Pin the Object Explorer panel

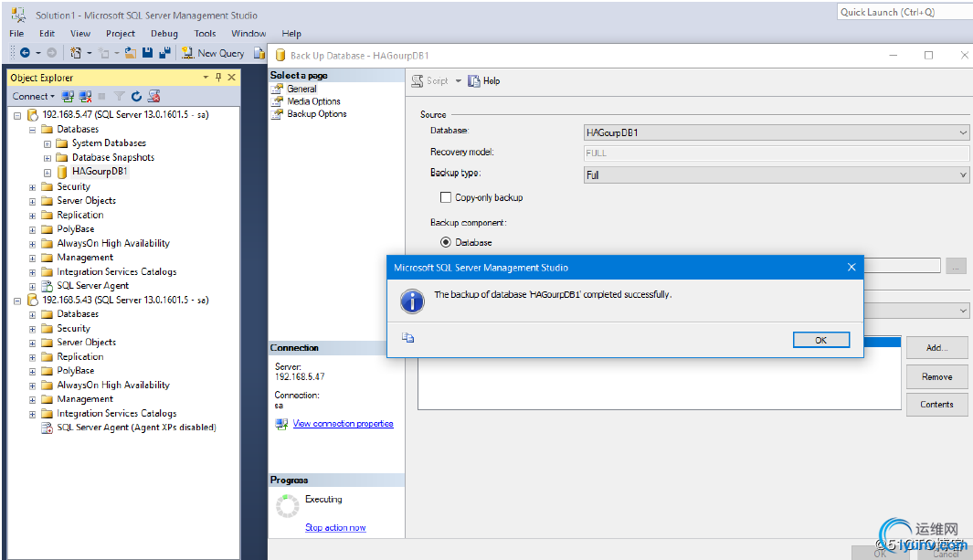coord(217,77)
